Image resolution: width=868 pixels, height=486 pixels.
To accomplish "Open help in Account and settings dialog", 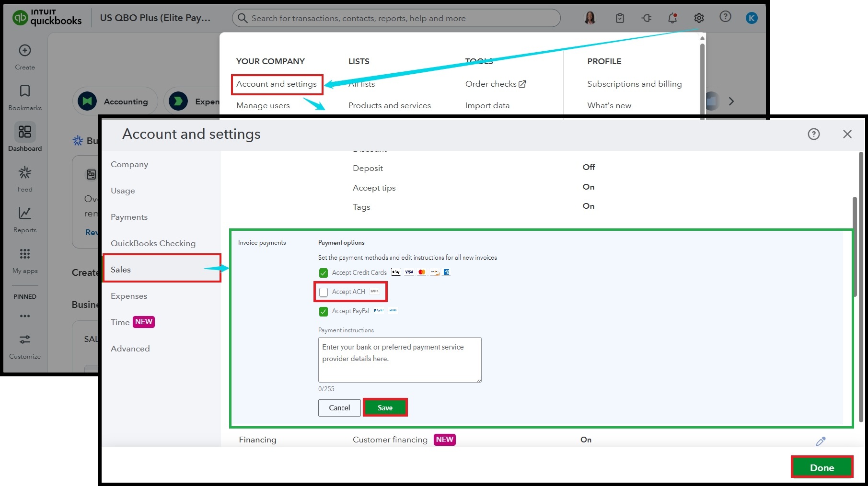I will (814, 134).
